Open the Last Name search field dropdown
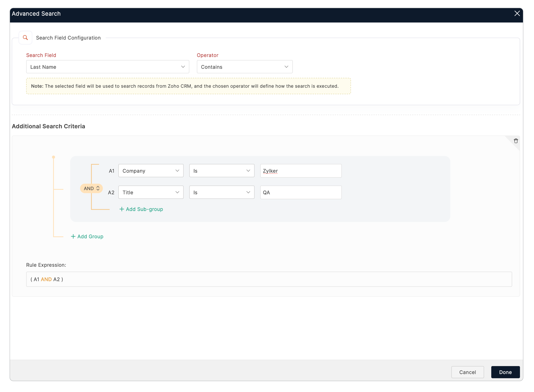 (x=107, y=67)
